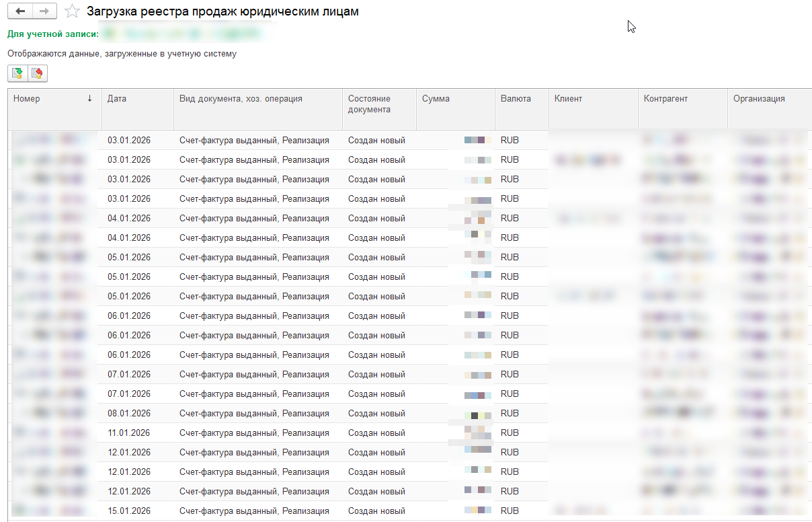The image size is (812, 522).
Task: Click the Организация column header
Action: click(770, 109)
